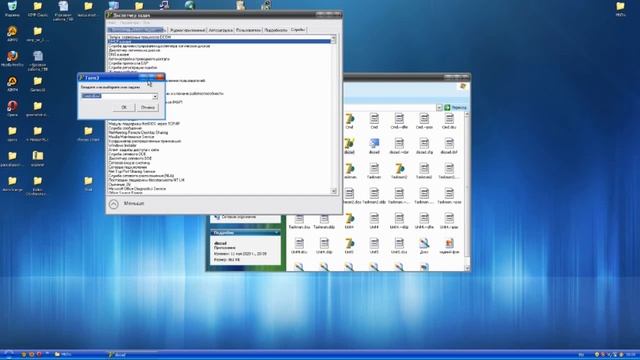Open the Windows Start button

point(8,354)
